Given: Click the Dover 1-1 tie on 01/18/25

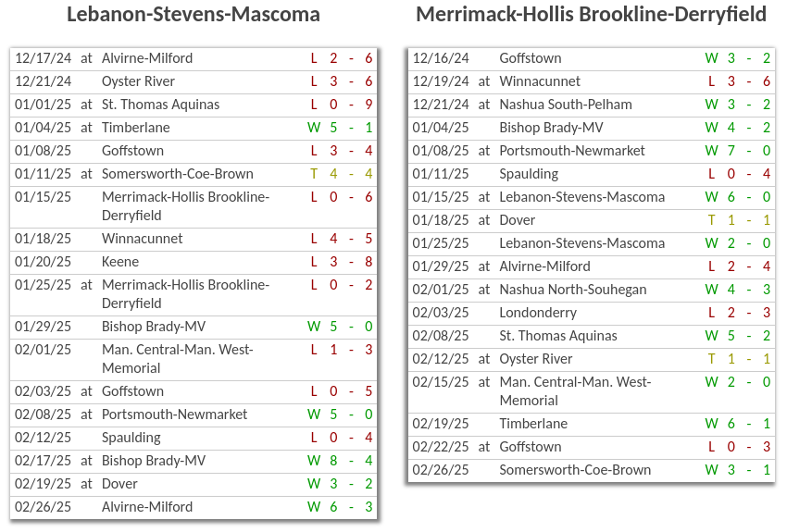Looking at the screenshot, I should coord(517,220).
